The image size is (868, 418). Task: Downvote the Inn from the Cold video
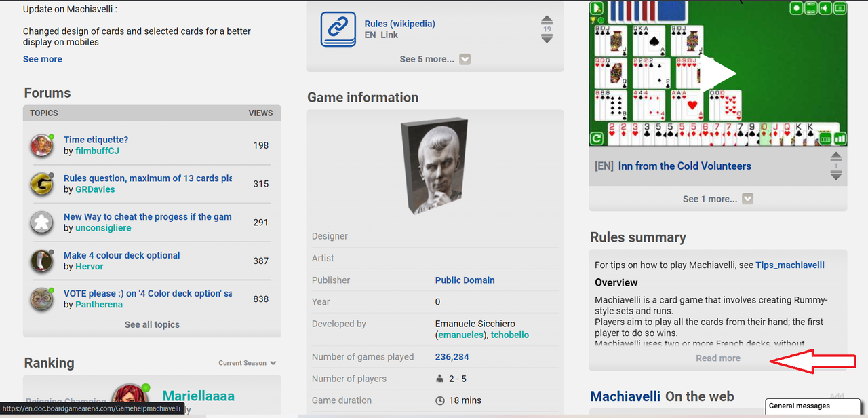(835, 175)
